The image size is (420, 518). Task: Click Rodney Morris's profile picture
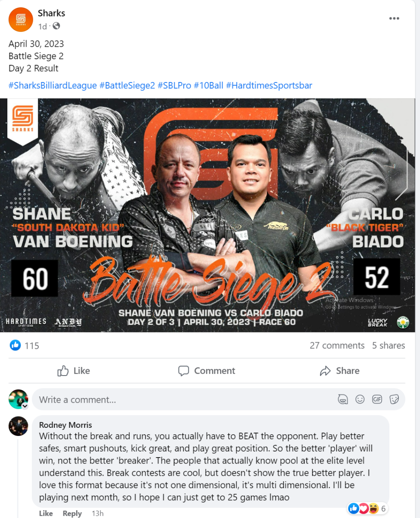pyautogui.click(x=18, y=426)
